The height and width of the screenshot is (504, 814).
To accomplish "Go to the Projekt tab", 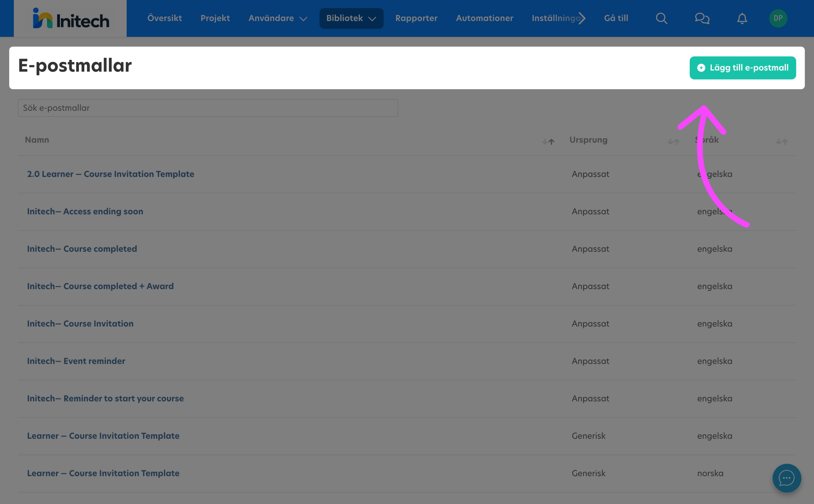I will coord(215,18).
